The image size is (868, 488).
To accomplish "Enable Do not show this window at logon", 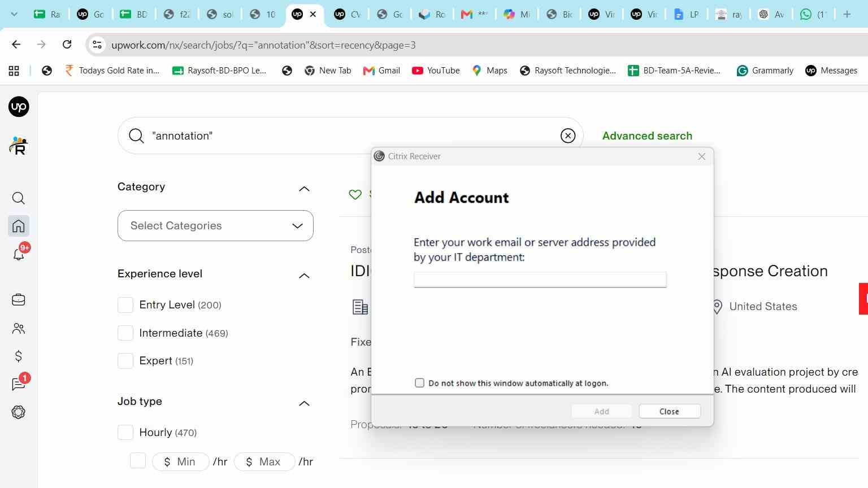I will [419, 383].
